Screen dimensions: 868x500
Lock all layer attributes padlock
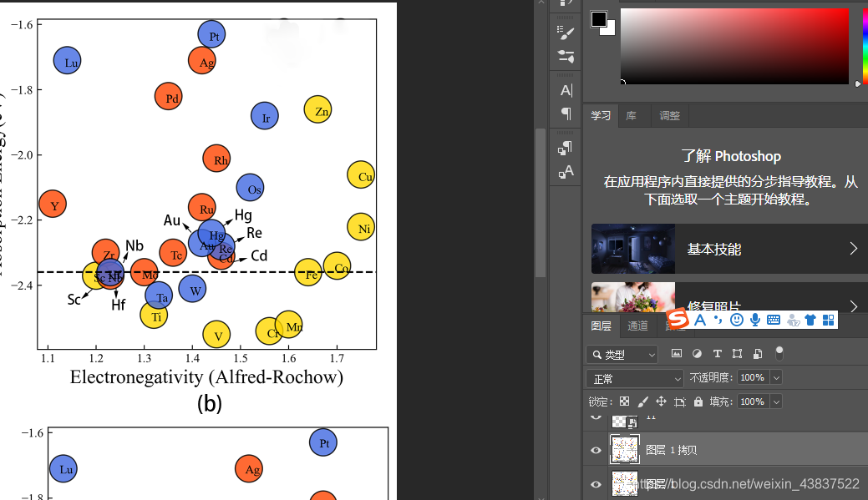pos(698,402)
